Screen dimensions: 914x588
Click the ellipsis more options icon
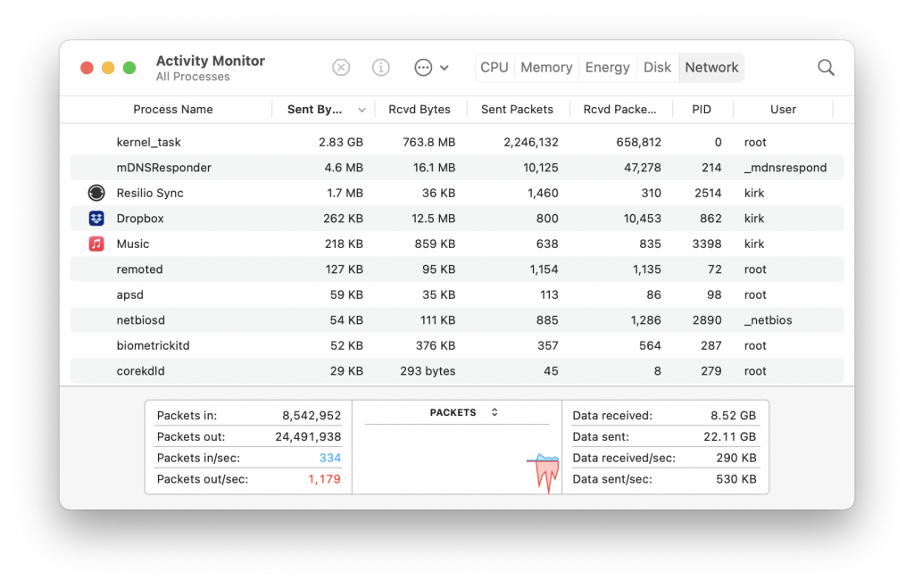(x=423, y=68)
